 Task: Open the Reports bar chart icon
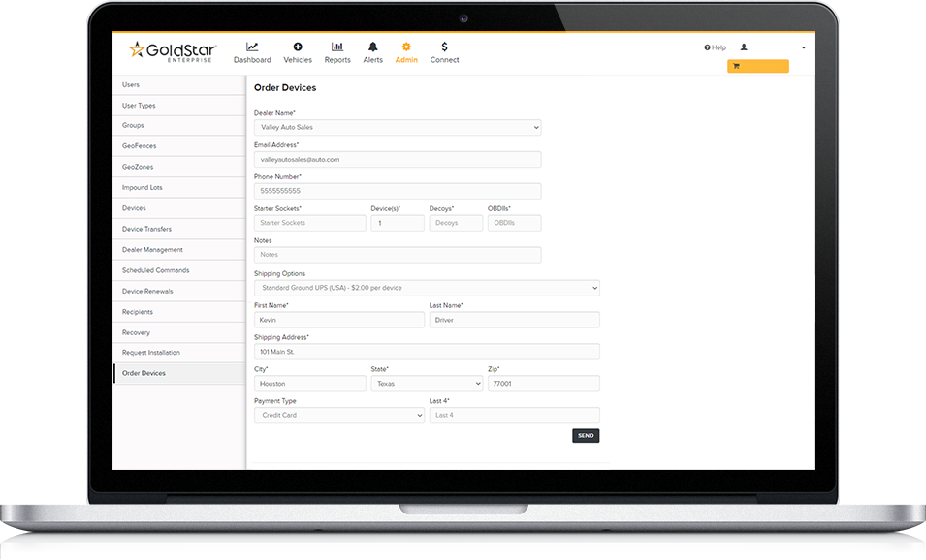pyautogui.click(x=337, y=47)
